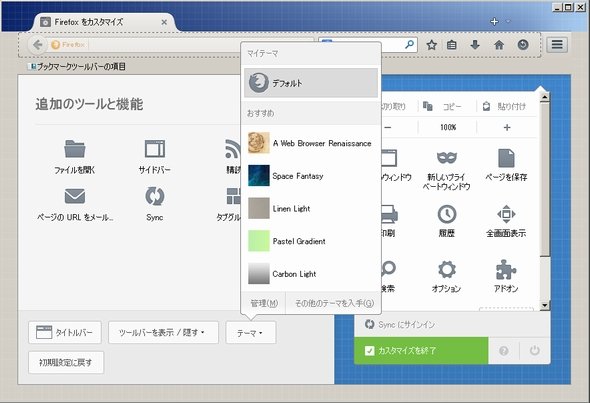
Task: Click the Linen Light gray swatch
Action: pos(259,208)
